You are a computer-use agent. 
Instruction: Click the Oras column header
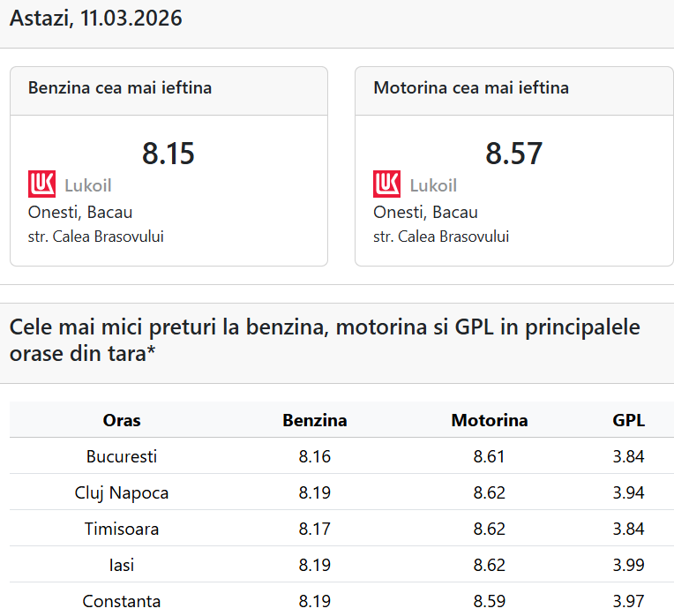122,421
